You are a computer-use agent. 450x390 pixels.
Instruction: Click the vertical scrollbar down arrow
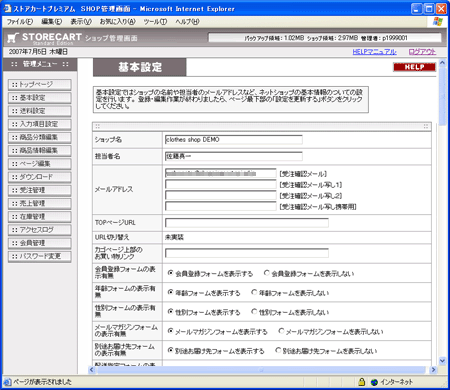tap(442, 361)
